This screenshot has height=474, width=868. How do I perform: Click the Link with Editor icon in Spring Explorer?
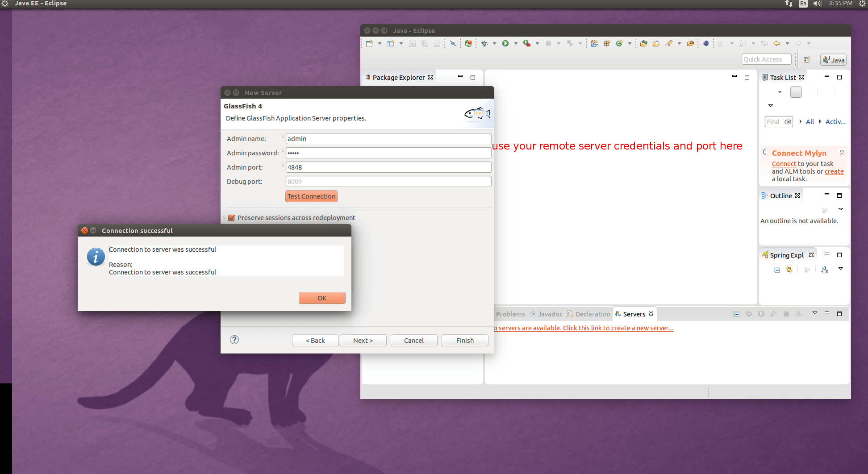[x=789, y=270]
